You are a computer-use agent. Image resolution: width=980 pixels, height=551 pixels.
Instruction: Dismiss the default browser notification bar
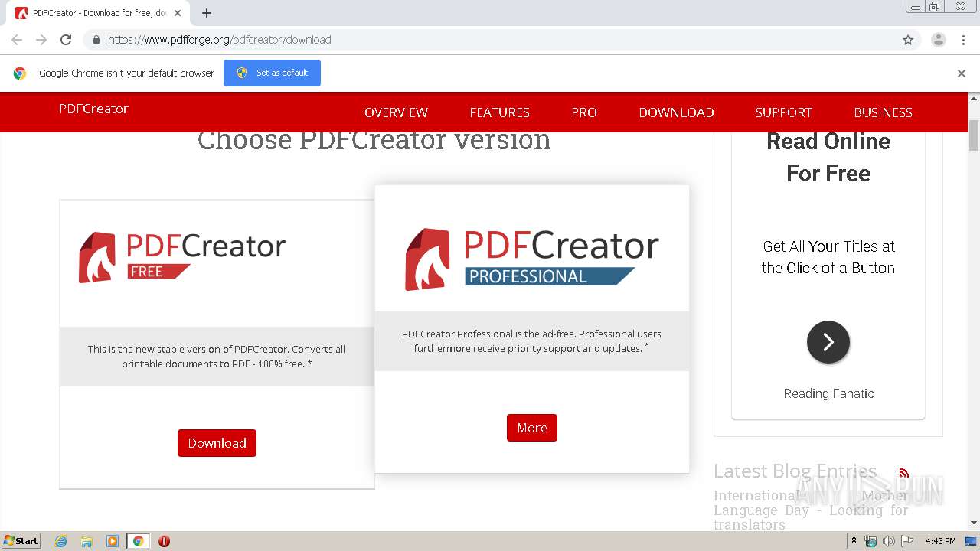(962, 73)
